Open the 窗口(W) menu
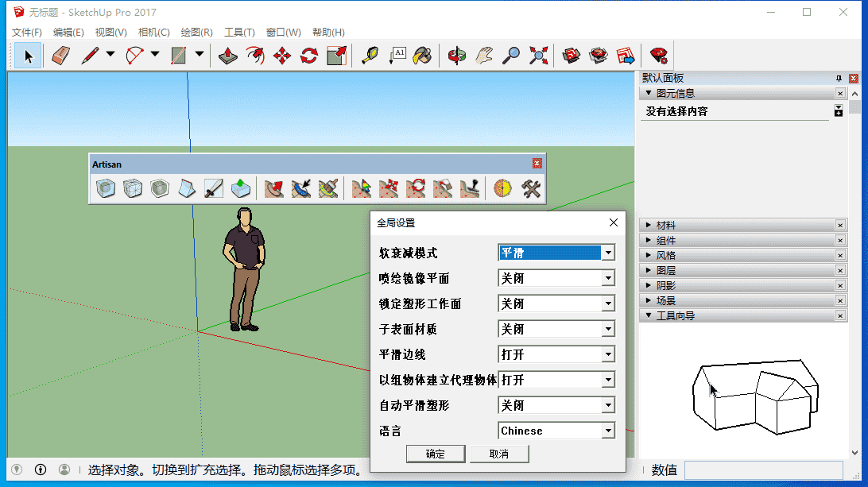868x487 pixels. (x=284, y=32)
